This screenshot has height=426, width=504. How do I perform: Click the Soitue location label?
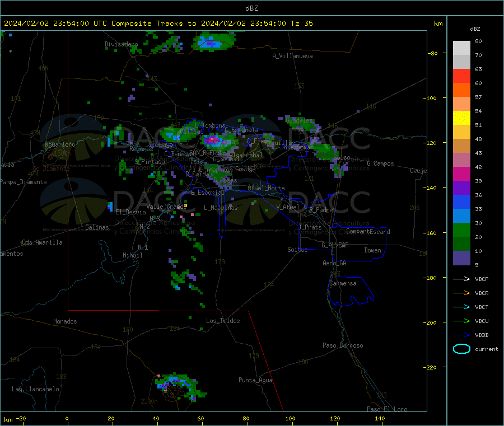[x=297, y=250]
